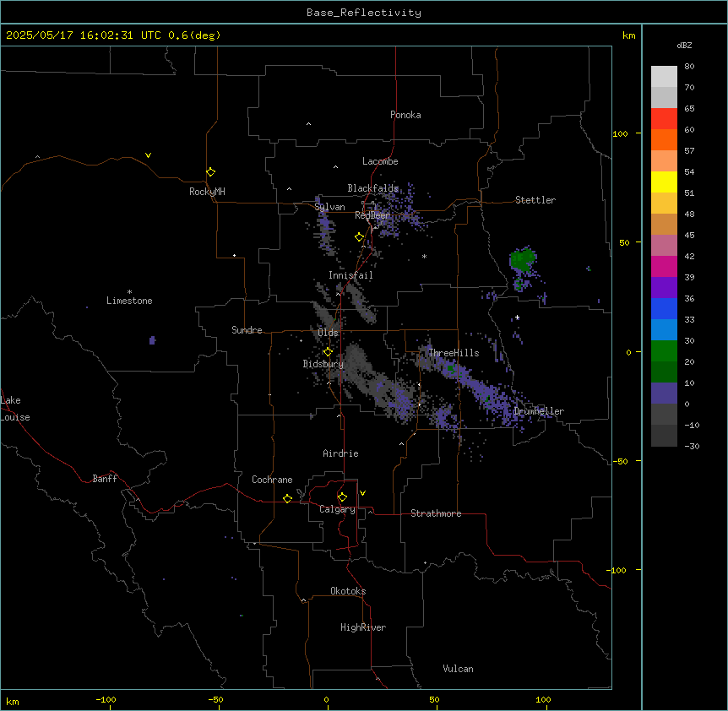Click the red swatch at 65 dBZ
This screenshot has width=728, height=711.
[x=664, y=119]
